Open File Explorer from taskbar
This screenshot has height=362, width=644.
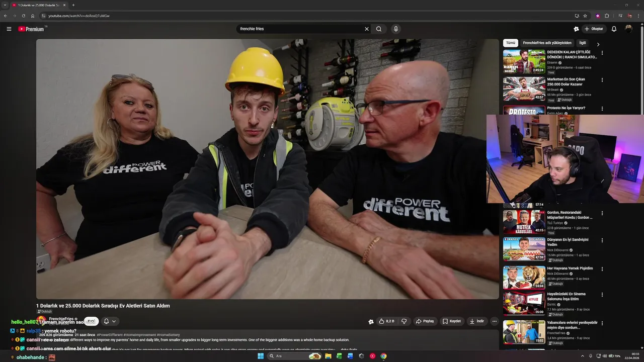[328, 356]
